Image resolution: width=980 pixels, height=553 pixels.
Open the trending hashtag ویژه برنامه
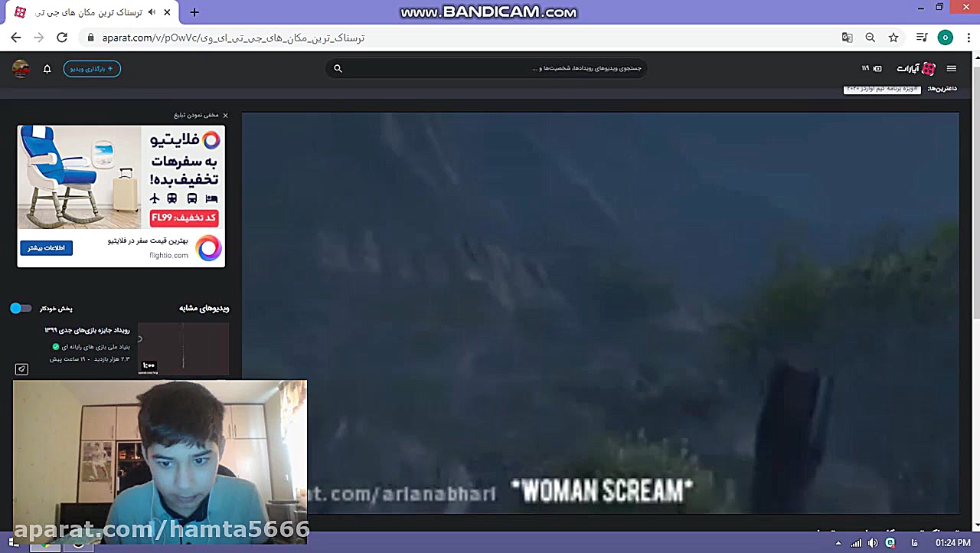(x=882, y=89)
